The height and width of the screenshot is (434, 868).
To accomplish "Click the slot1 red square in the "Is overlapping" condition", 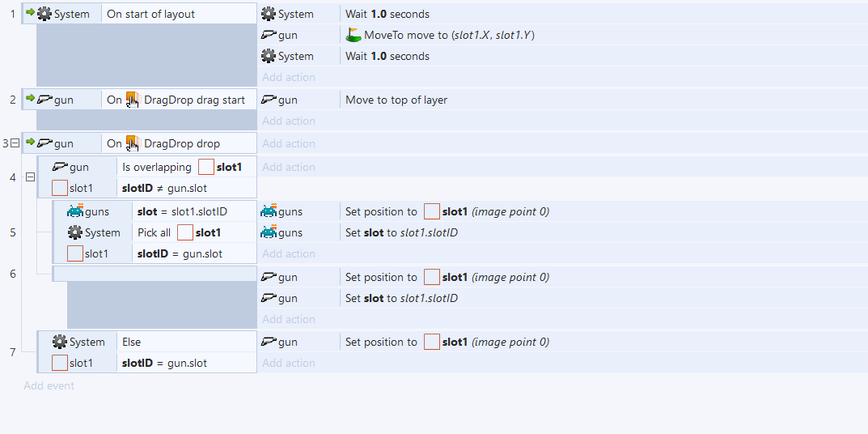I will 206,167.
